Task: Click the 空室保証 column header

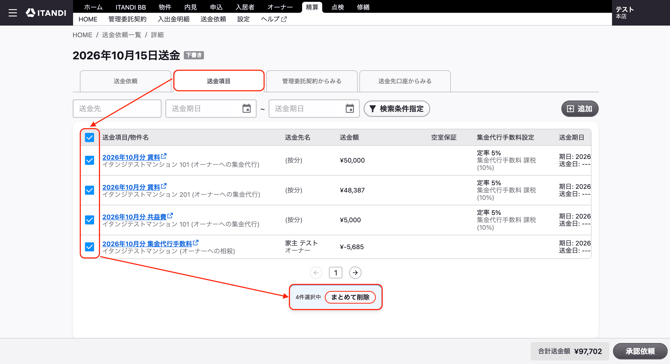Action: click(444, 138)
